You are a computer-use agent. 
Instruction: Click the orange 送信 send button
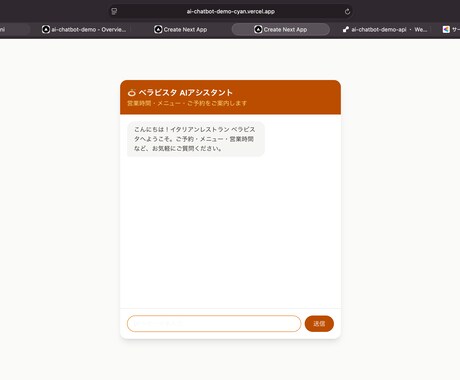coord(319,324)
